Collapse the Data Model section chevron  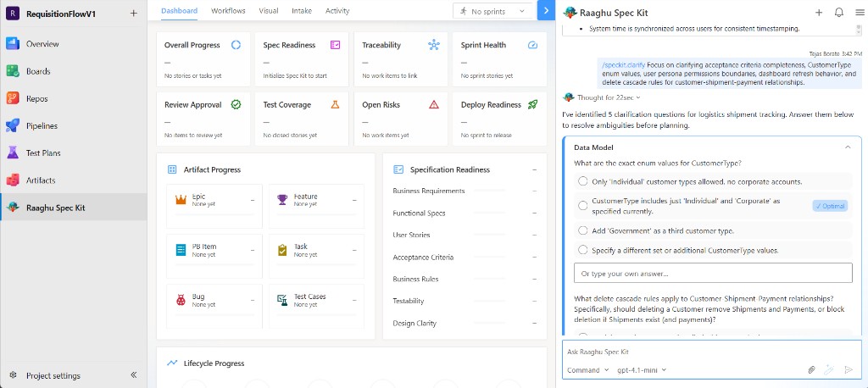tap(847, 147)
